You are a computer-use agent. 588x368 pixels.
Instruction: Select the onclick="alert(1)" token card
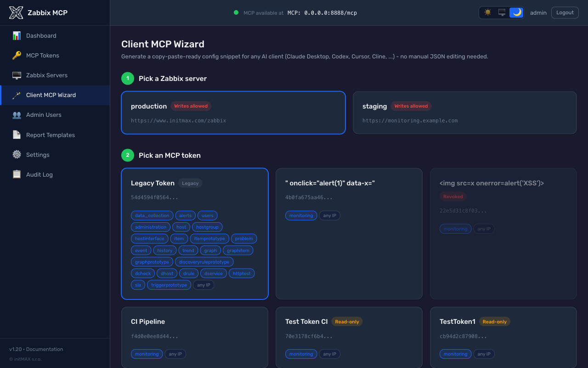349,234
